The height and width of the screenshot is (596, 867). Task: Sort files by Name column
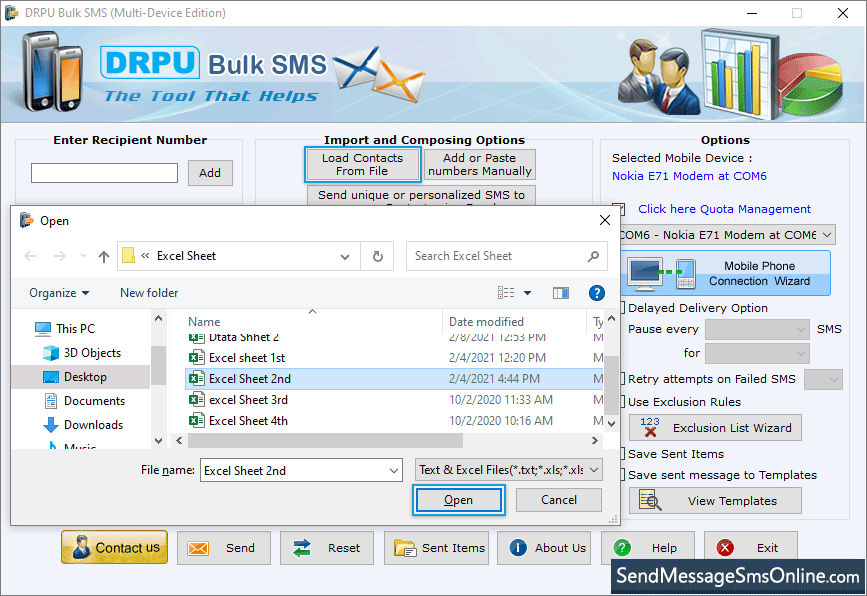(x=204, y=322)
